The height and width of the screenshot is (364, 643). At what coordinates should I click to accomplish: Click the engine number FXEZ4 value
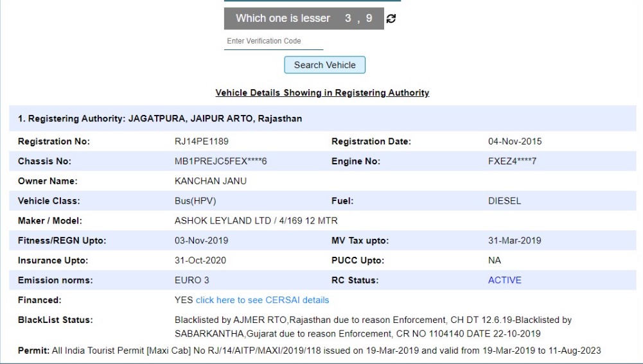point(512,161)
